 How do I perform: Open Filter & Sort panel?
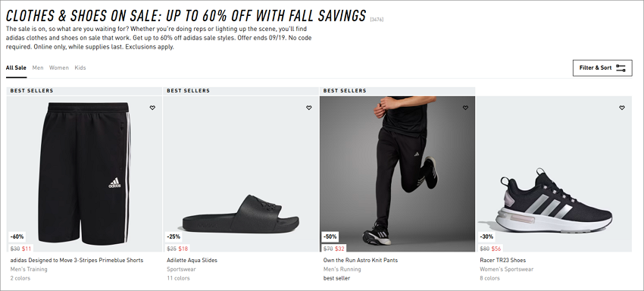[602, 67]
